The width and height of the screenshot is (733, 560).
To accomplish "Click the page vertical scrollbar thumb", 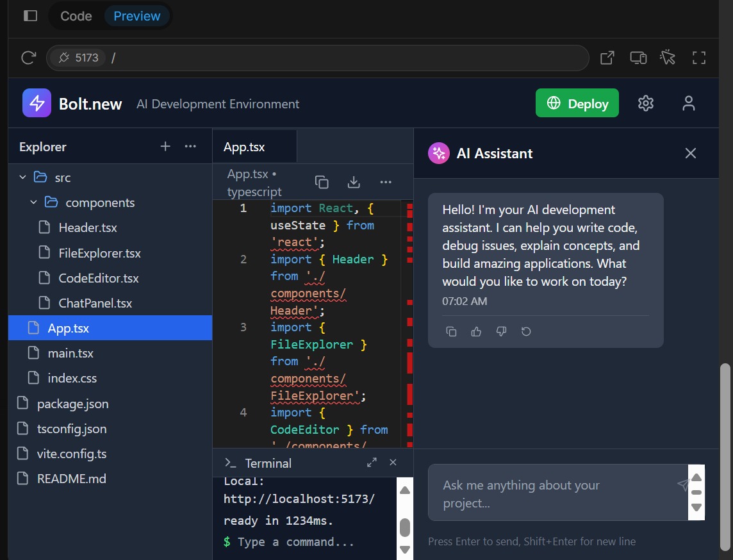I will (x=725, y=457).
